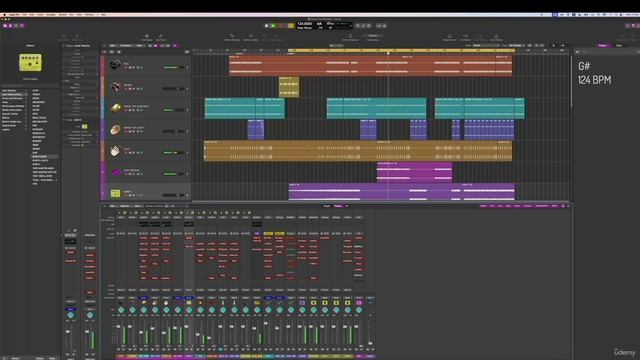
Task: Toggle the Aux channel filter in mixer
Action: (500, 206)
